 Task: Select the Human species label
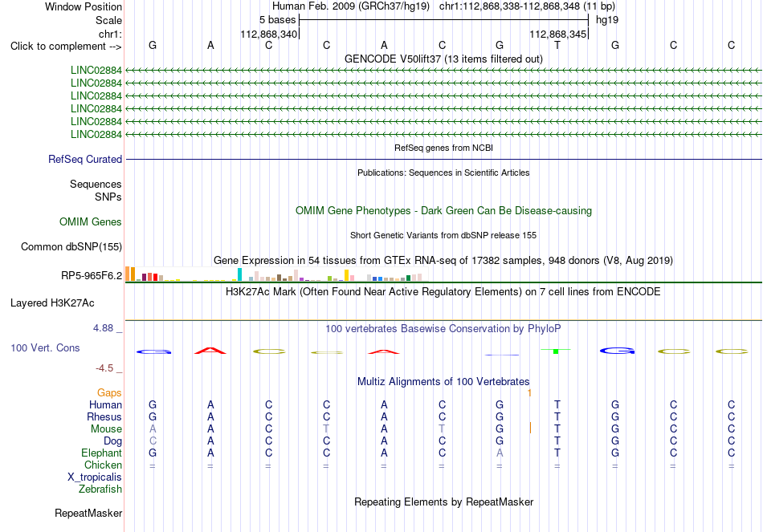(x=105, y=404)
